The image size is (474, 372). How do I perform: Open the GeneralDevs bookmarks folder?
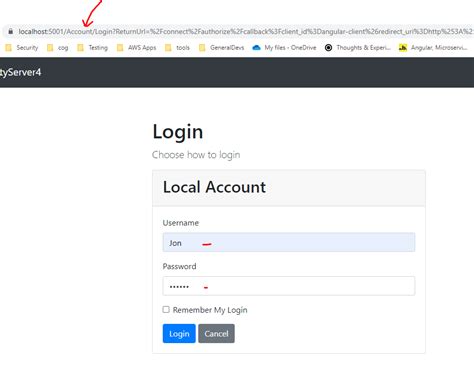(222, 48)
